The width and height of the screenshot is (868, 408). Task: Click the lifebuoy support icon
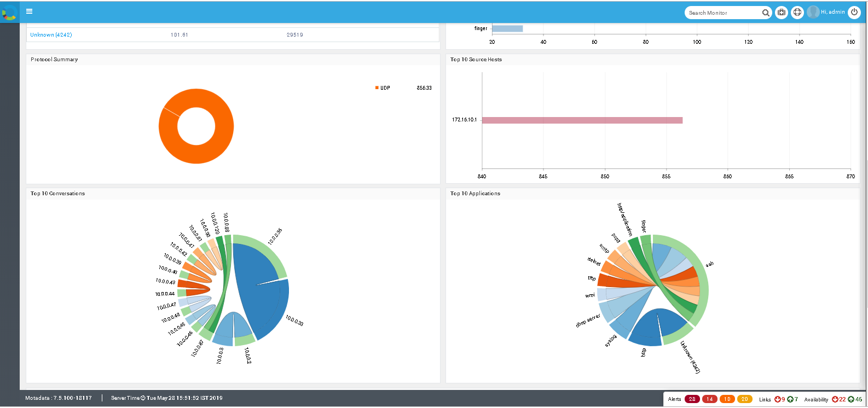(797, 12)
